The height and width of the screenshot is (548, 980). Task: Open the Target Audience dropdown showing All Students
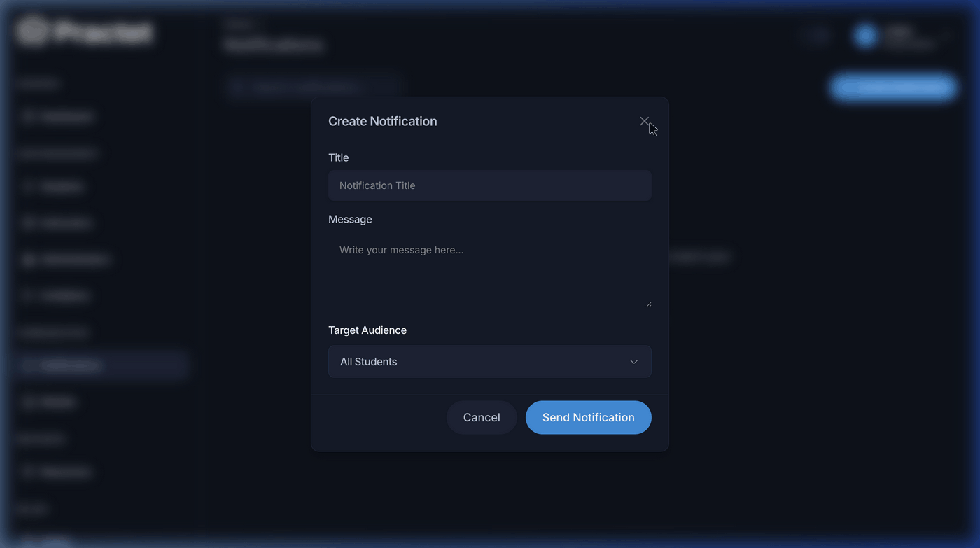pos(489,361)
